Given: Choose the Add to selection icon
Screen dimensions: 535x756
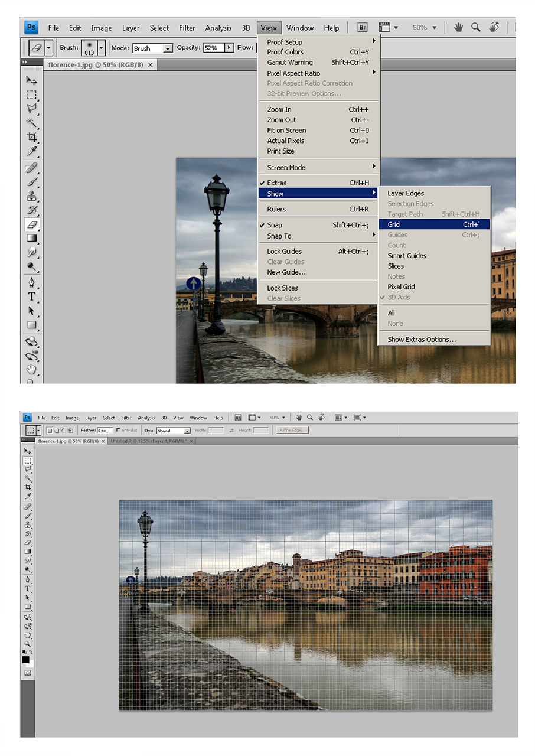Looking at the screenshot, I should point(57,431).
